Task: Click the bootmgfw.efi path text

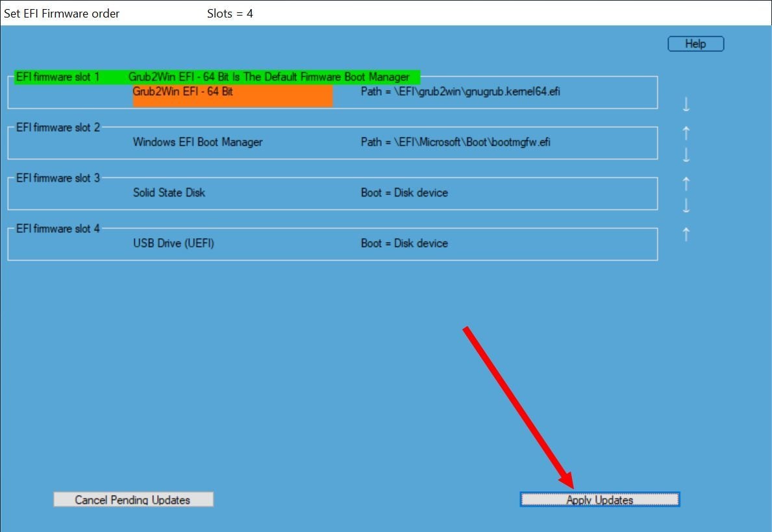Action: (x=455, y=142)
